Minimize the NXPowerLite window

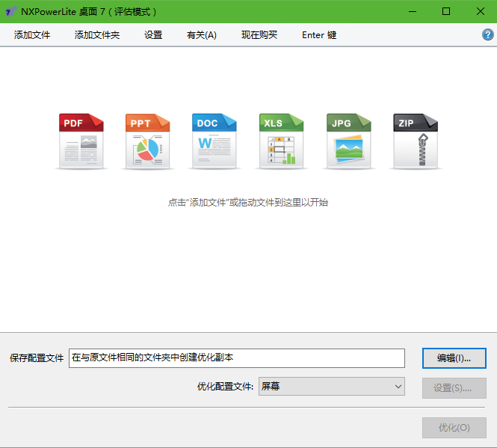pyautogui.click(x=413, y=12)
